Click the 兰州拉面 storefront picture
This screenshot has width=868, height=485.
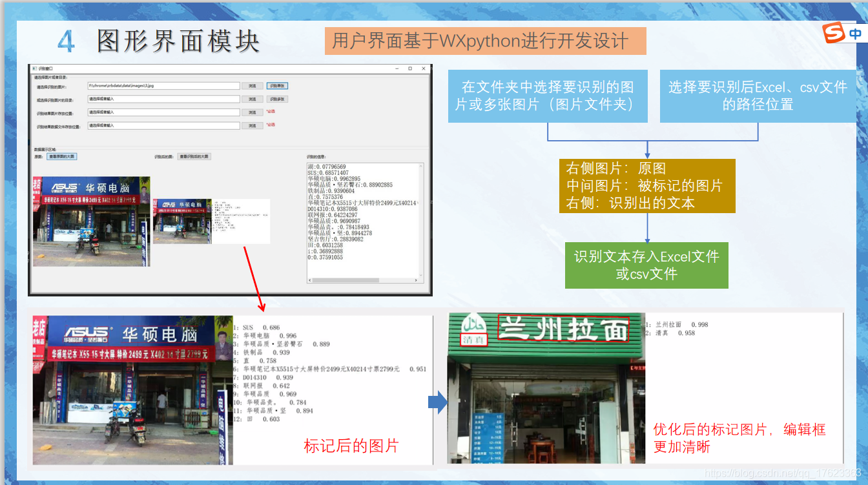click(x=546, y=388)
